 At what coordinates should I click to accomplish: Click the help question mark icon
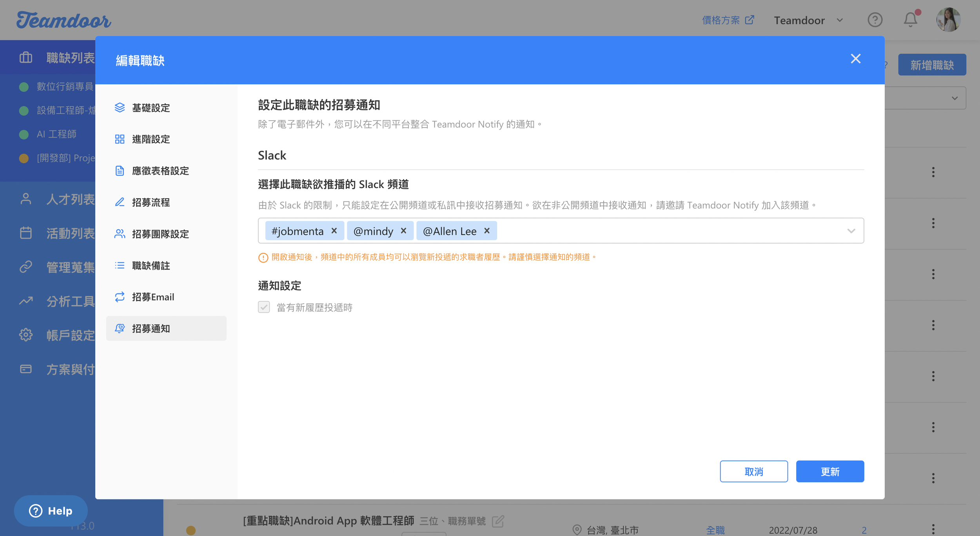tap(875, 20)
